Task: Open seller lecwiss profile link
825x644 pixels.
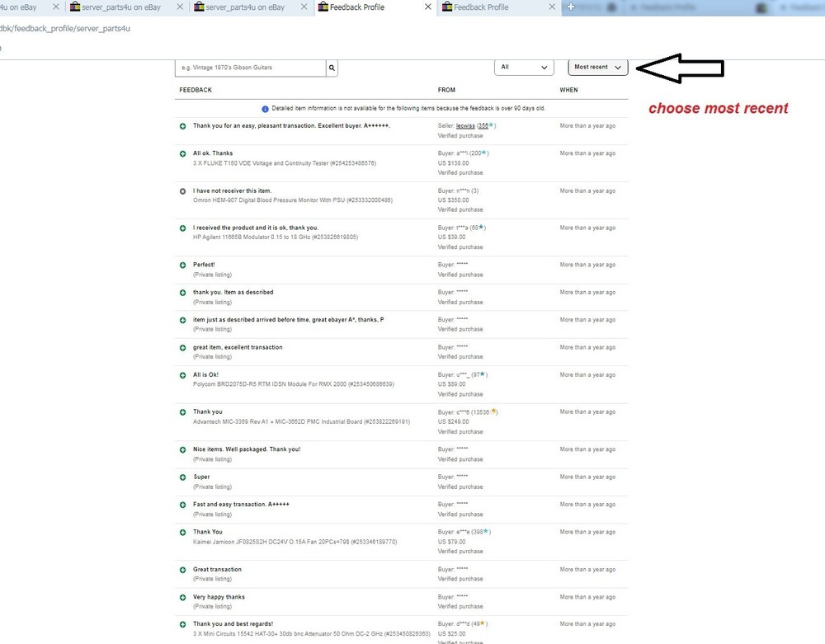Action: (x=464, y=125)
